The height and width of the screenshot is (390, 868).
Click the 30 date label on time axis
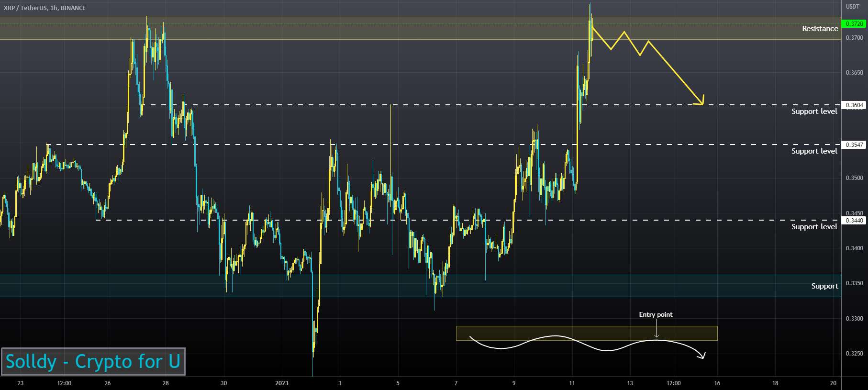[223, 383]
